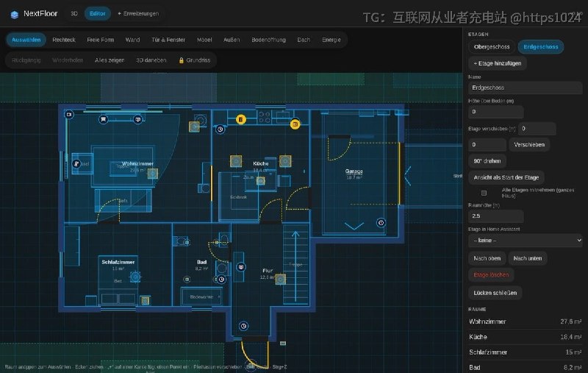Click the clock icon in the Bad
The height and width of the screenshot is (373, 588).
(x=222, y=279)
